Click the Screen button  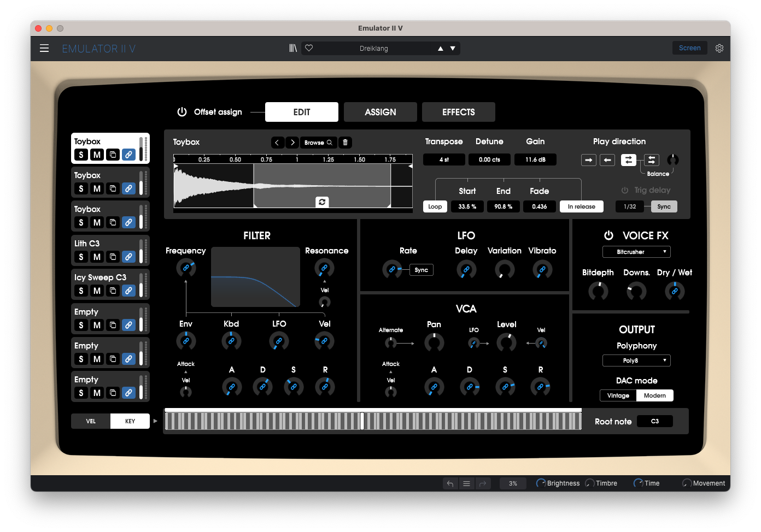[x=690, y=48]
